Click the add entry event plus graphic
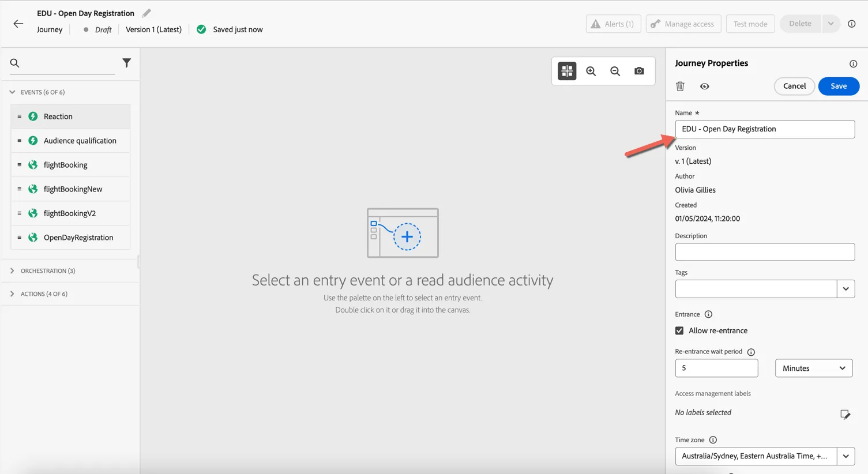 [x=407, y=236]
